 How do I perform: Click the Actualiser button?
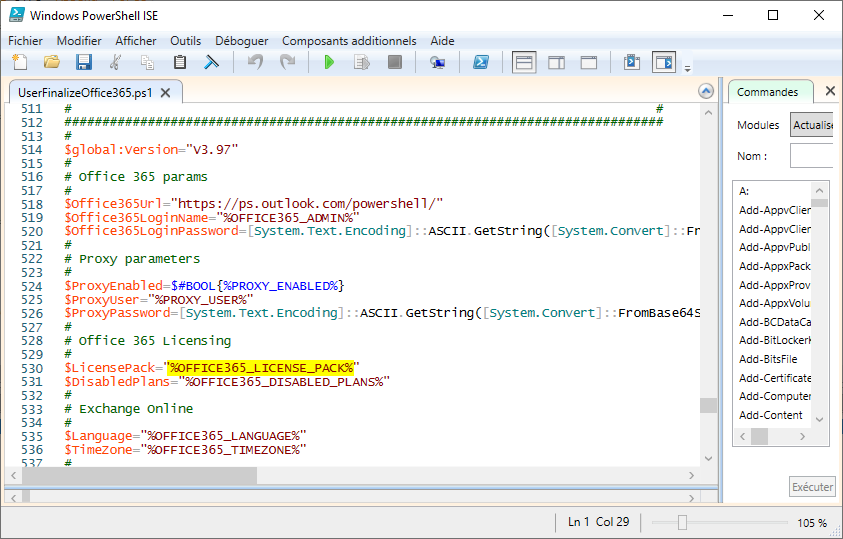click(x=811, y=125)
